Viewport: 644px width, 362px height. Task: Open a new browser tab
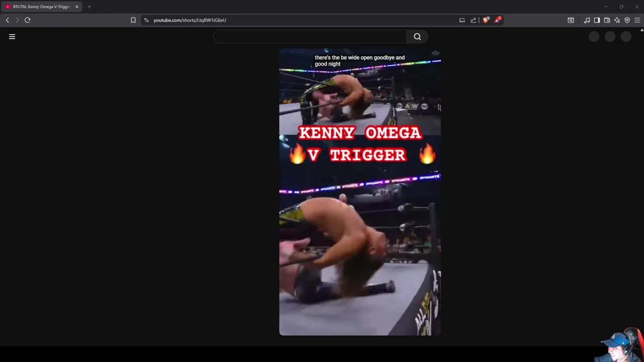pyautogui.click(x=89, y=7)
